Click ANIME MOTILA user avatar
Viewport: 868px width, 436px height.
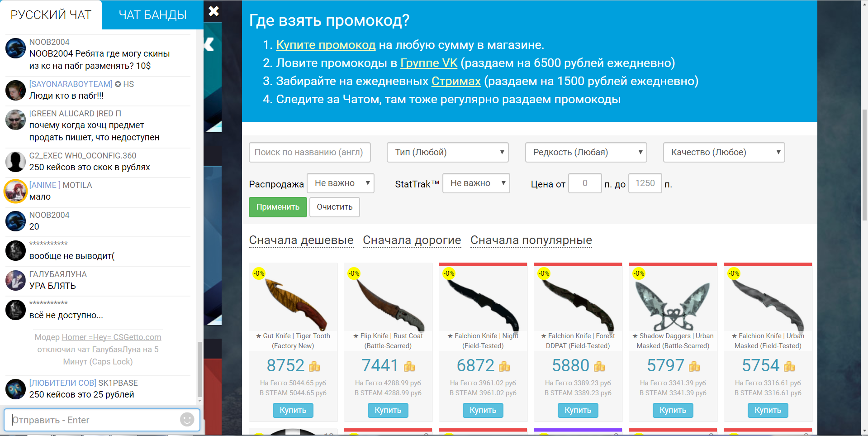[15, 191]
